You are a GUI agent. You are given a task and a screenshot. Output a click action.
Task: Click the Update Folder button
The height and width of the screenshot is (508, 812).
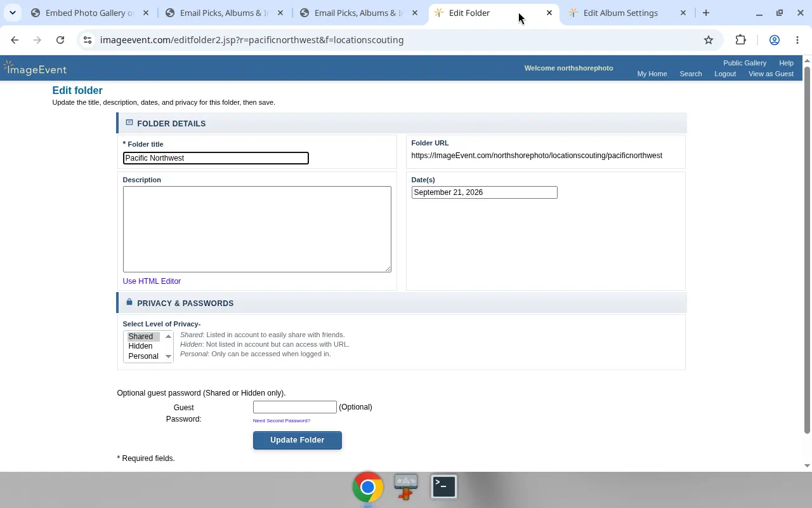(x=298, y=440)
